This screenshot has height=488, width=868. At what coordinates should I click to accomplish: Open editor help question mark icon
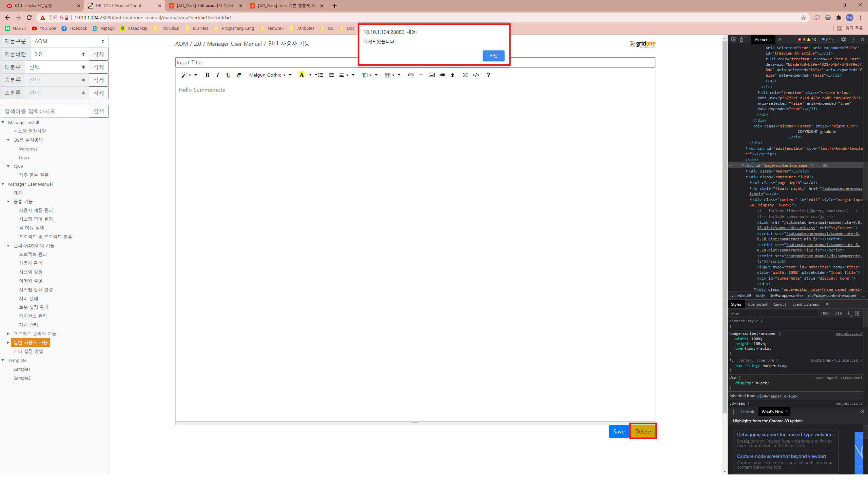pyautogui.click(x=488, y=75)
